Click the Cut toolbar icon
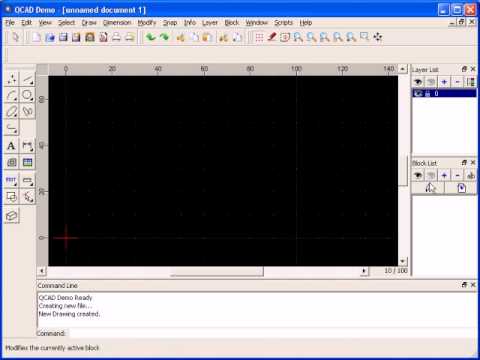 click(x=180, y=37)
